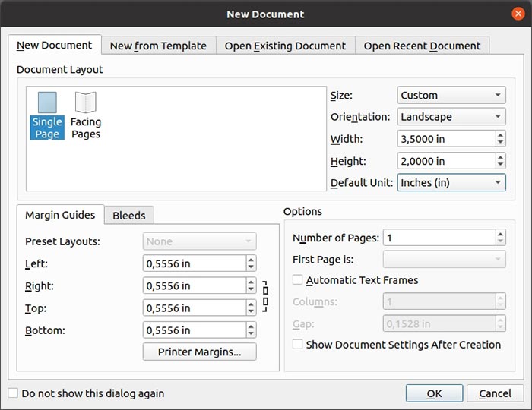The image size is (532, 410).
Task: Check Show Document Settings After Creation
Action: click(x=298, y=344)
